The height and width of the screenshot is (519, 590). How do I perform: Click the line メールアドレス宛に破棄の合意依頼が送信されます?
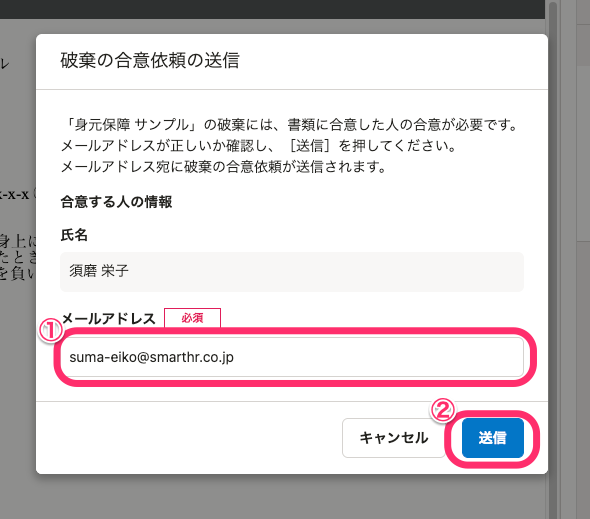click(x=224, y=166)
